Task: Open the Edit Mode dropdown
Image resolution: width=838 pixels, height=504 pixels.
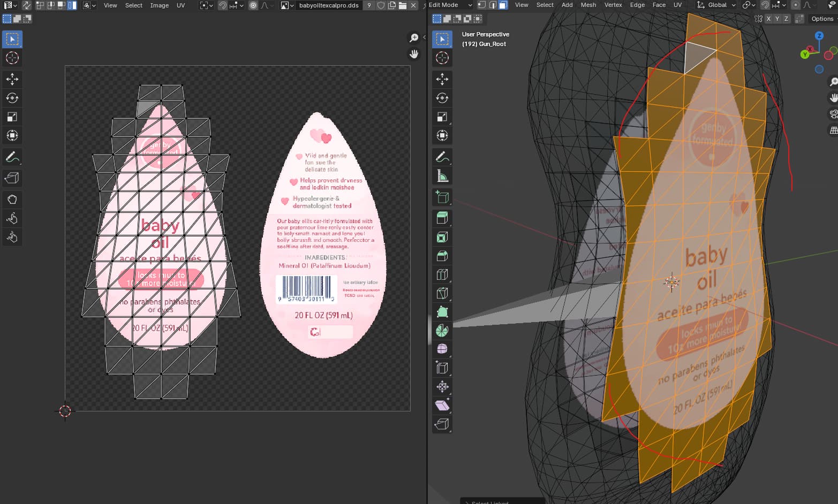Action: pos(450,5)
